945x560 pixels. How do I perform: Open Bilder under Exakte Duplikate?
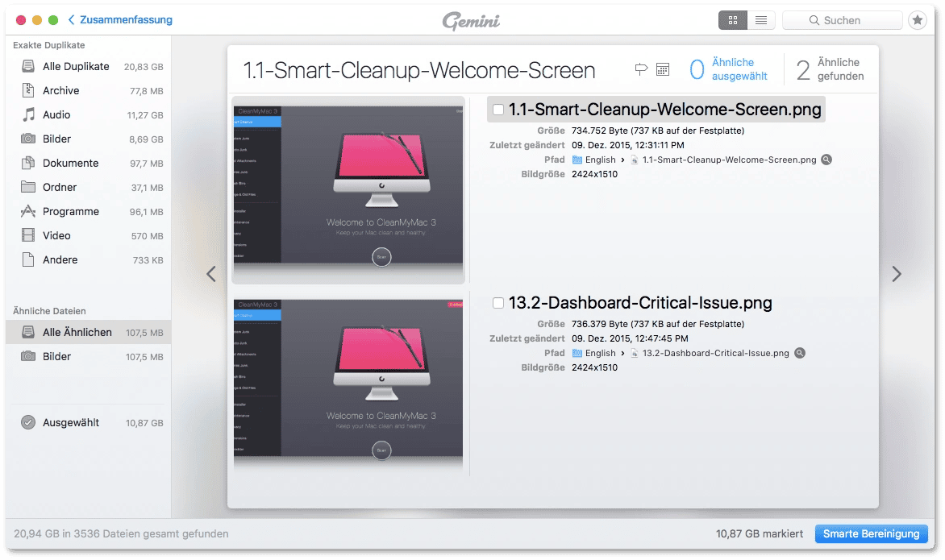(x=88, y=139)
